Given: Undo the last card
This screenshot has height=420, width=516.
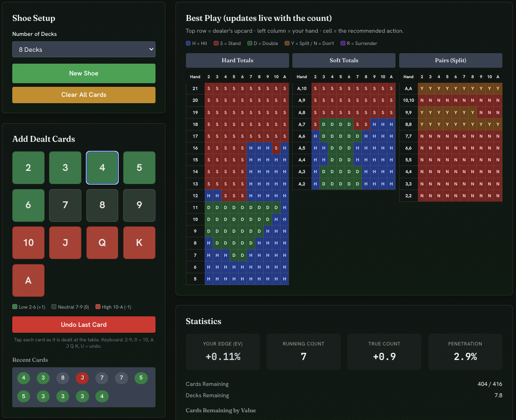Looking at the screenshot, I should click(x=84, y=325).
